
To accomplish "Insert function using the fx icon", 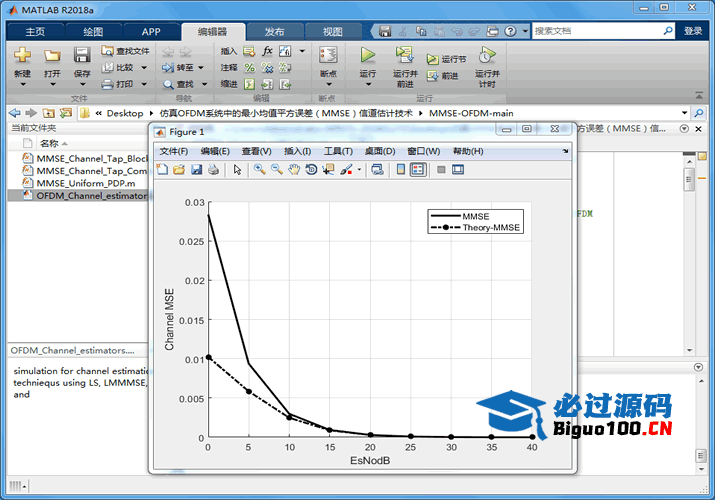I will point(267,51).
